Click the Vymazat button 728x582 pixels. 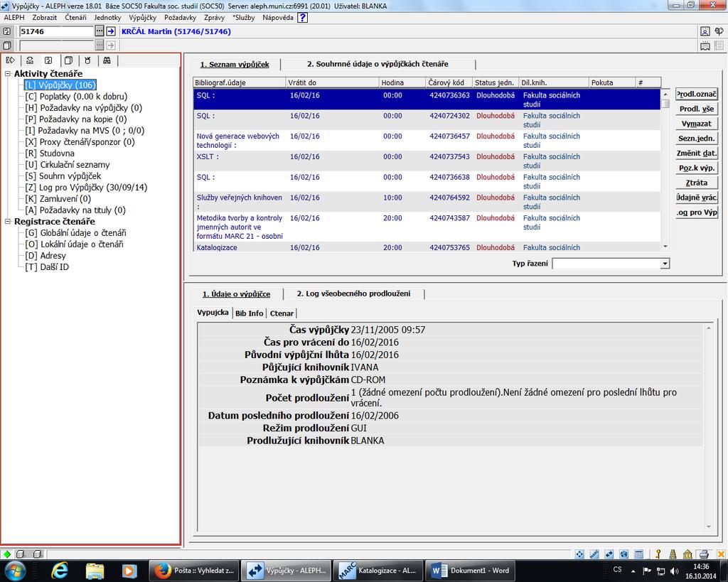(697, 124)
